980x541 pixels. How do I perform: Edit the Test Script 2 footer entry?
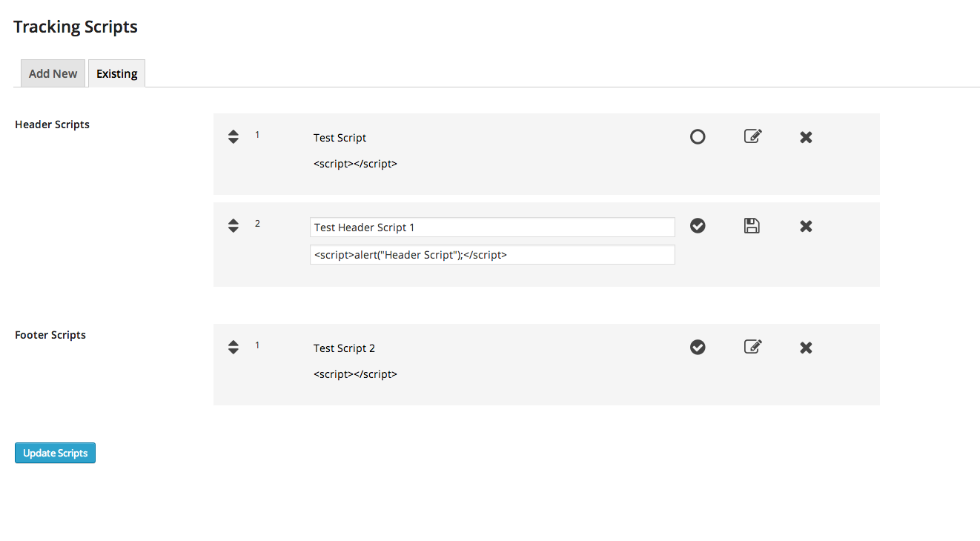(752, 347)
